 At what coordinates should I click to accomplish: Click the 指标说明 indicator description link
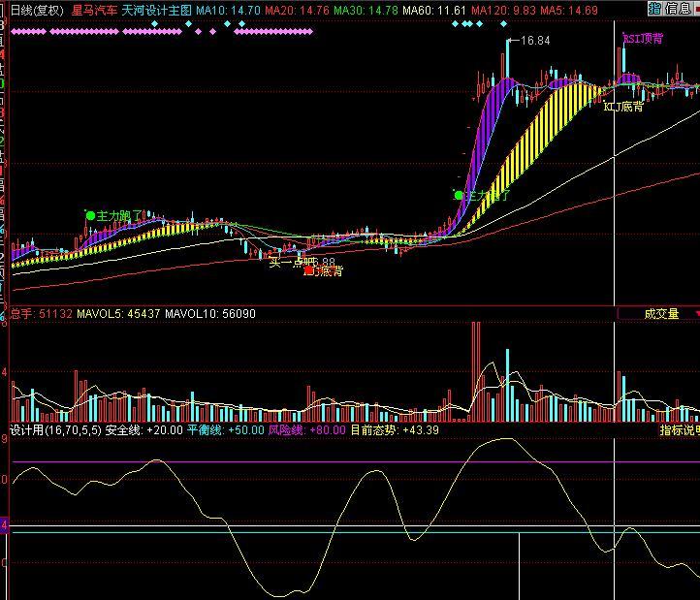coord(679,429)
